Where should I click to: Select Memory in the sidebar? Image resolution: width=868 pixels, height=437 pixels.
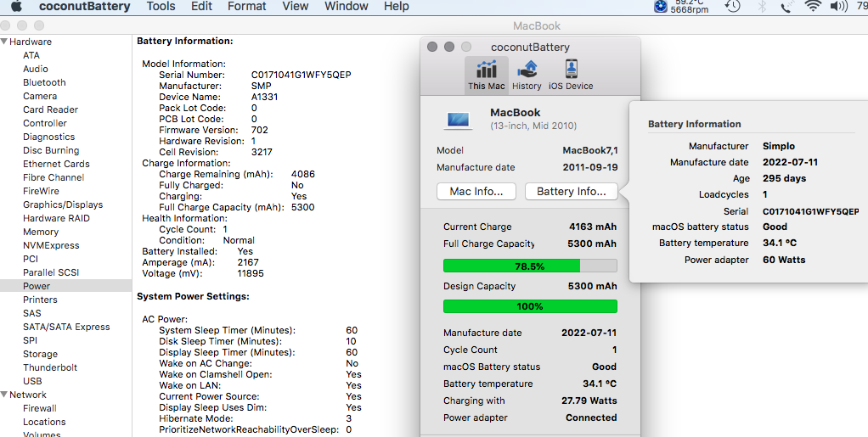(41, 232)
